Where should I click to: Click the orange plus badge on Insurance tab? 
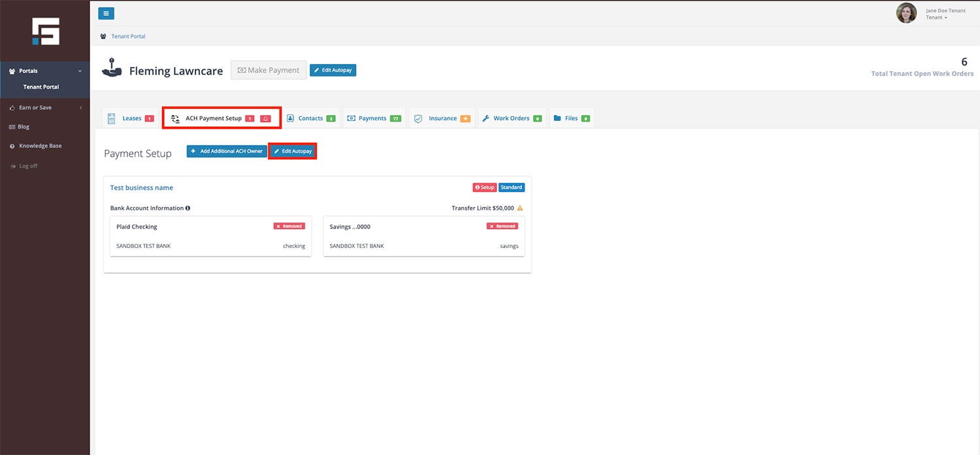click(x=465, y=119)
